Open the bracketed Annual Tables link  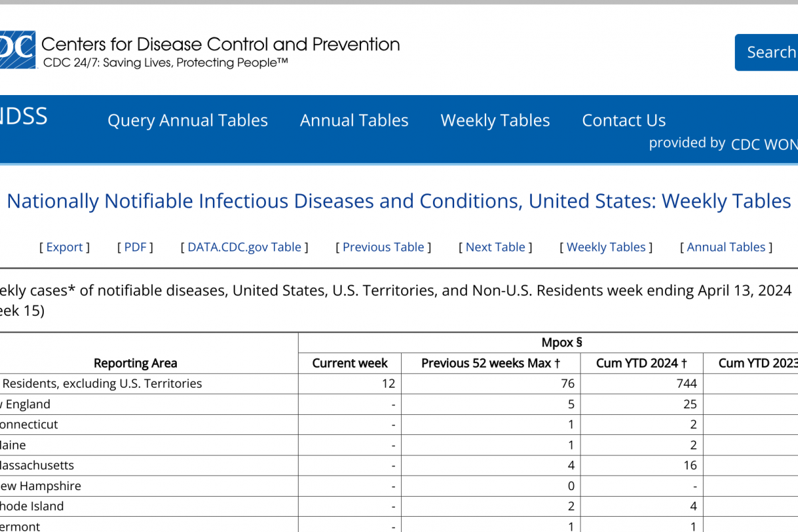coord(726,247)
